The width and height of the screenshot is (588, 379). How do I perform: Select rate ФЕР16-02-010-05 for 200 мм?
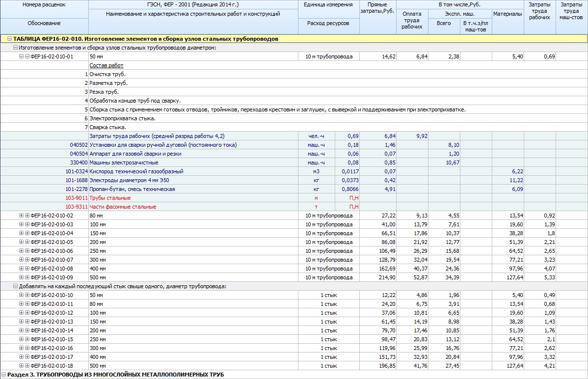coord(294,242)
